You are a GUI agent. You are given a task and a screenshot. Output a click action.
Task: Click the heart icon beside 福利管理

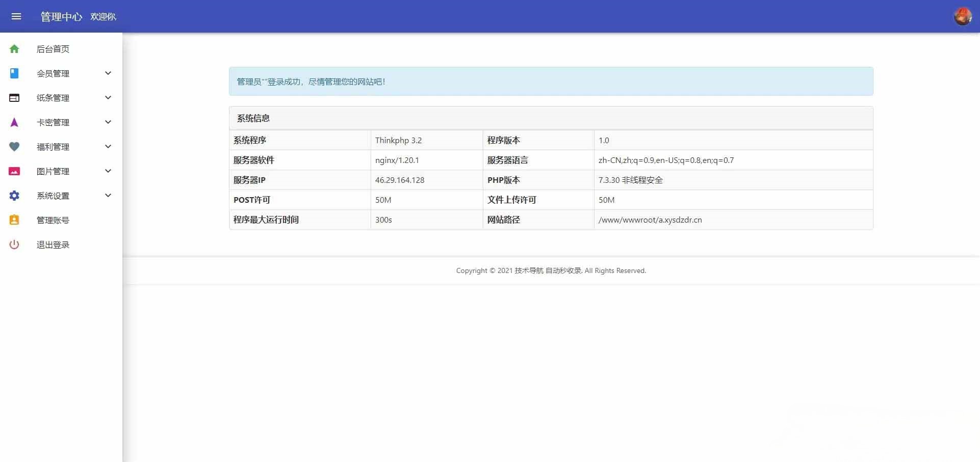pos(14,147)
